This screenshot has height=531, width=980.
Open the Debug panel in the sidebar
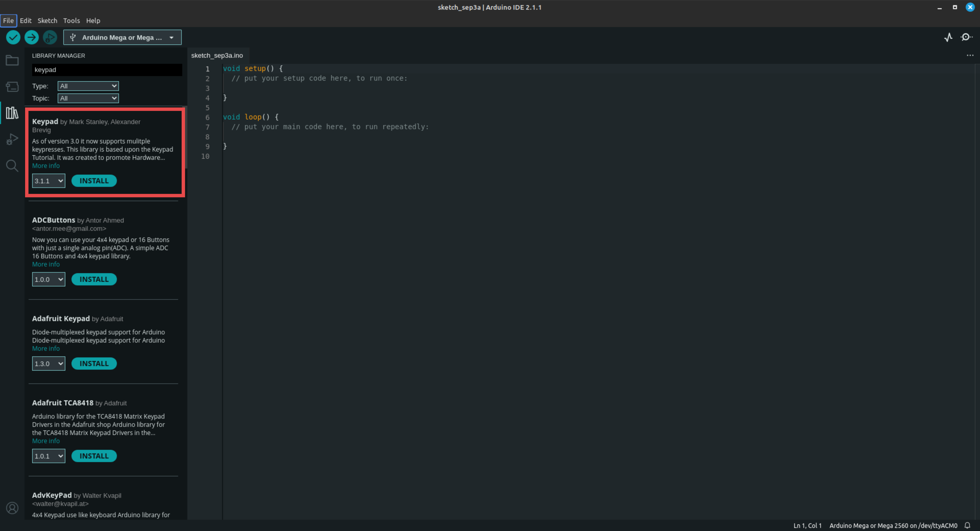[12, 139]
